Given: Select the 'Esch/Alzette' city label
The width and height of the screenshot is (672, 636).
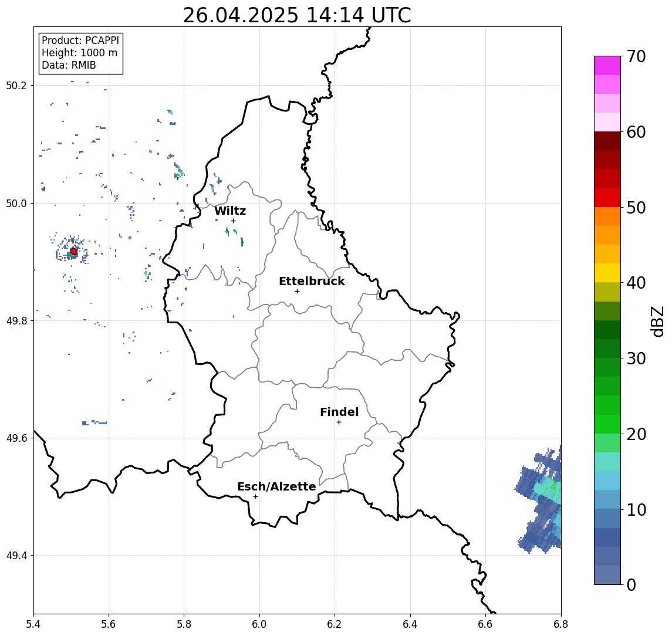Looking at the screenshot, I should 276,486.
